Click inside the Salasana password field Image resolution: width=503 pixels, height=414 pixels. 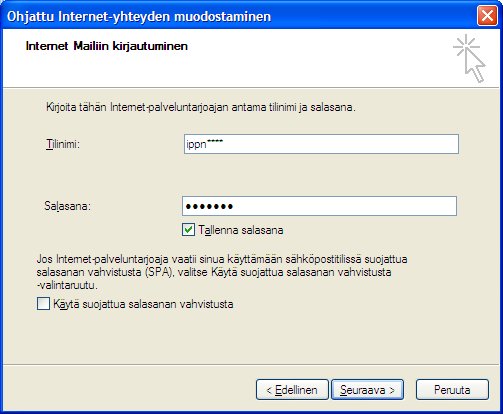click(319, 206)
